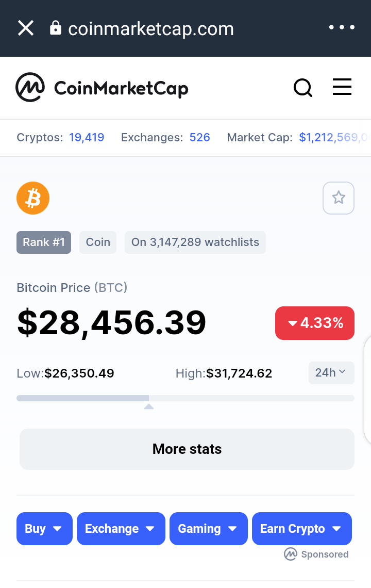The height and width of the screenshot is (588, 371).
Task: Open the Exchange dropdown menu
Action: click(121, 529)
